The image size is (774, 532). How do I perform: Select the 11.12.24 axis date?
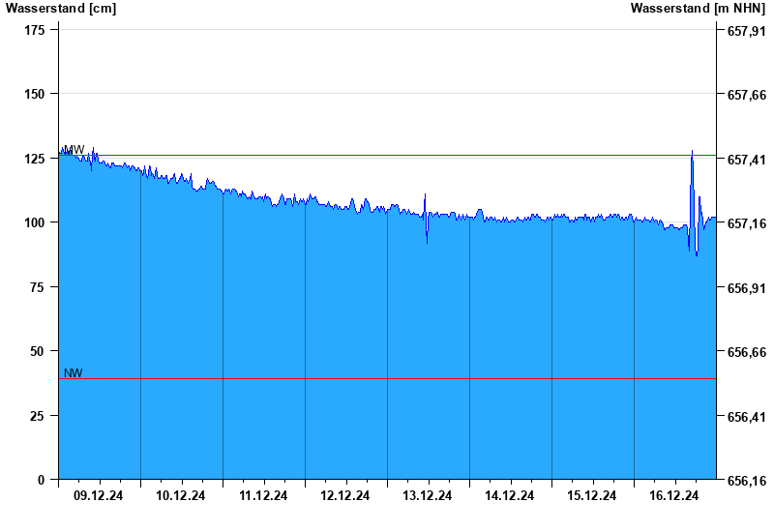point(262,495)
